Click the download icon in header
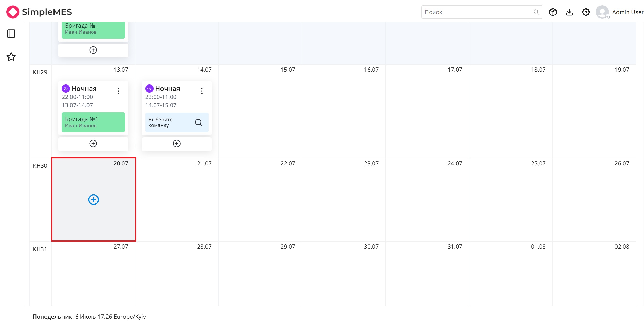Viewport: 644px width, 323px height. tap(569, 12)
